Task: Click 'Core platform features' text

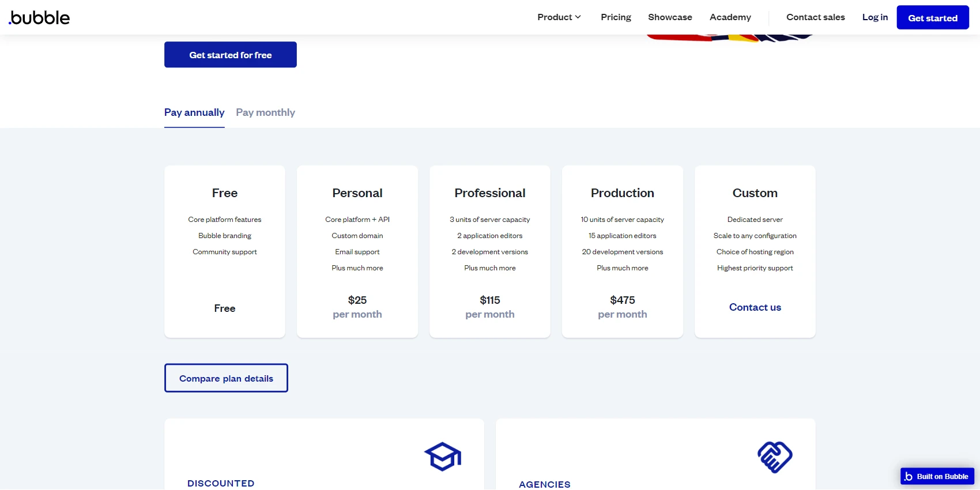Action: (225, 220)
